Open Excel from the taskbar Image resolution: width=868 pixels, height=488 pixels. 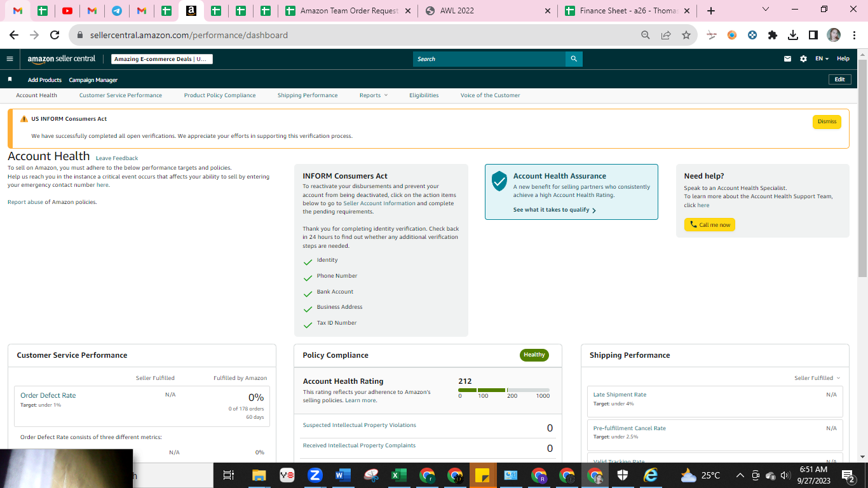[398, 475]
